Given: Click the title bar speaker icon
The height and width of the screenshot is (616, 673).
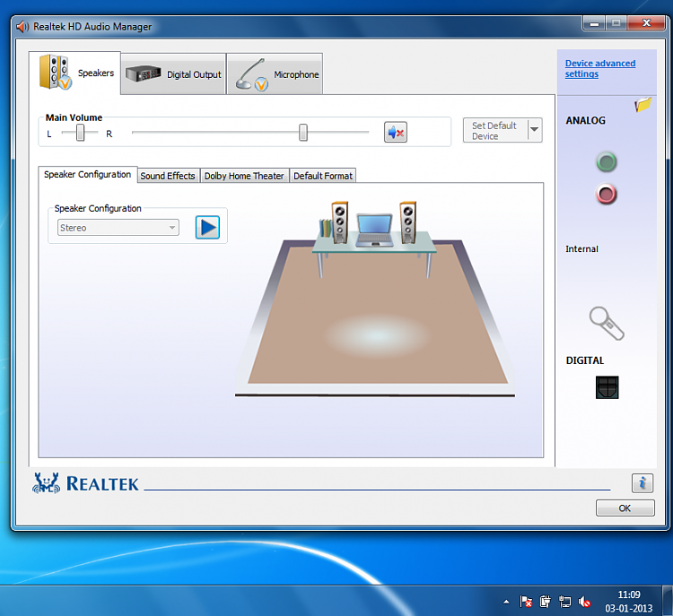Looking at the screenshot, I should [x=22, y=27].
